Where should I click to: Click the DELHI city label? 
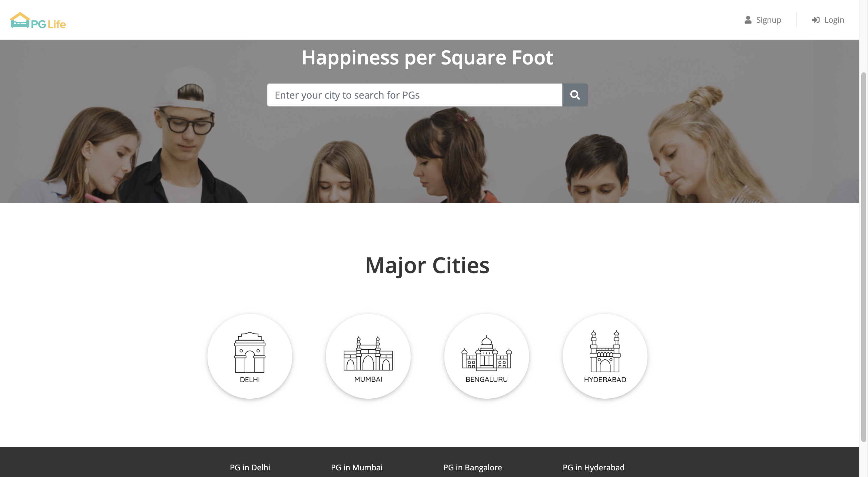(x=250, y=380)
